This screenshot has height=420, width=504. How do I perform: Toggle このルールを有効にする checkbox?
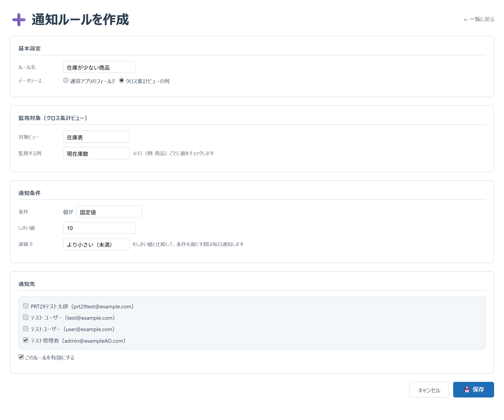[21, 357]
